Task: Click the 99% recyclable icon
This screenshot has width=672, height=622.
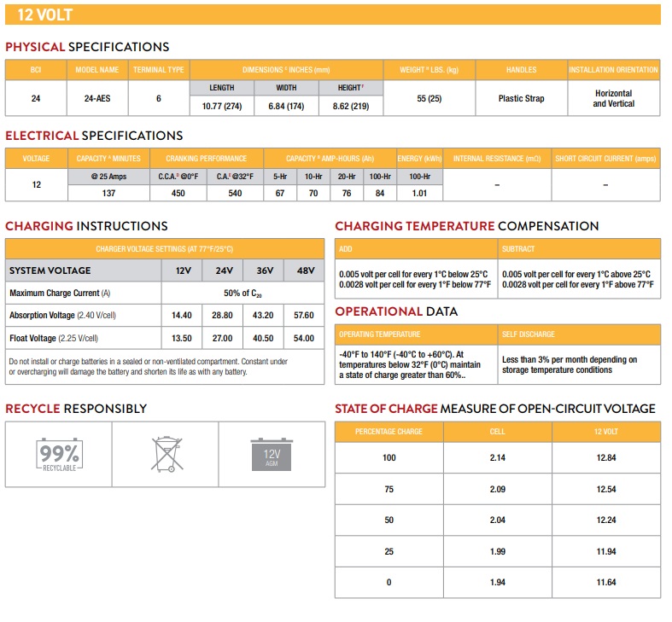Action: 59,455
